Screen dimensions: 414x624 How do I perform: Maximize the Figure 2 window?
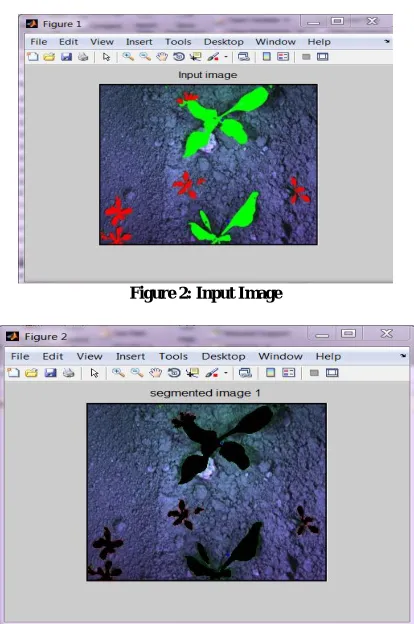pyautogui.click(x=348, y=333)
